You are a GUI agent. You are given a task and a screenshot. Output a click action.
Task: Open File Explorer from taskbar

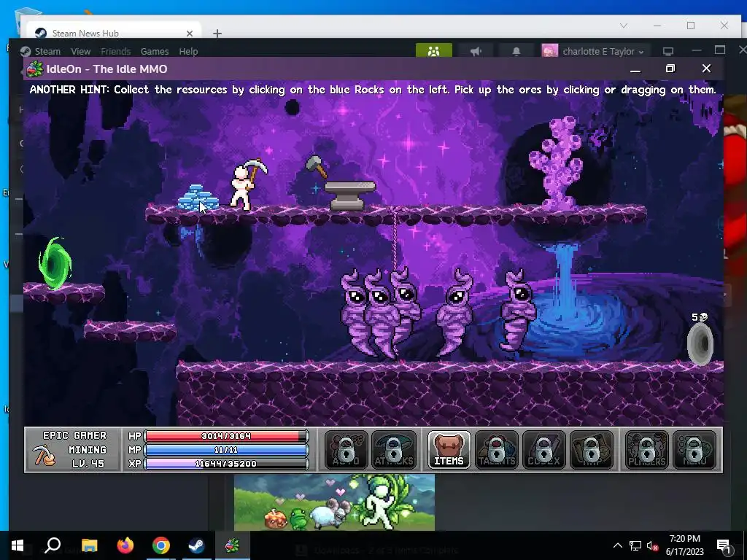tap(89, 545)
